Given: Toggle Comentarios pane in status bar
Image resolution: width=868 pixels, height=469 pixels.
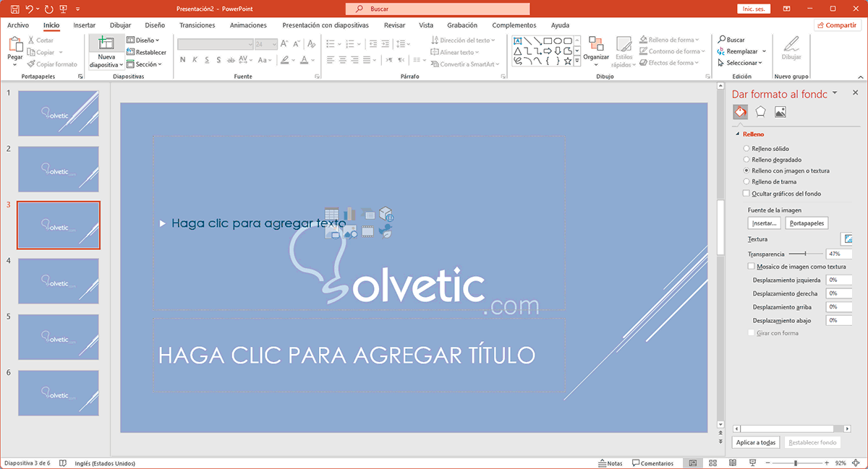Looking at the screenshot, I should pos(653,463).
